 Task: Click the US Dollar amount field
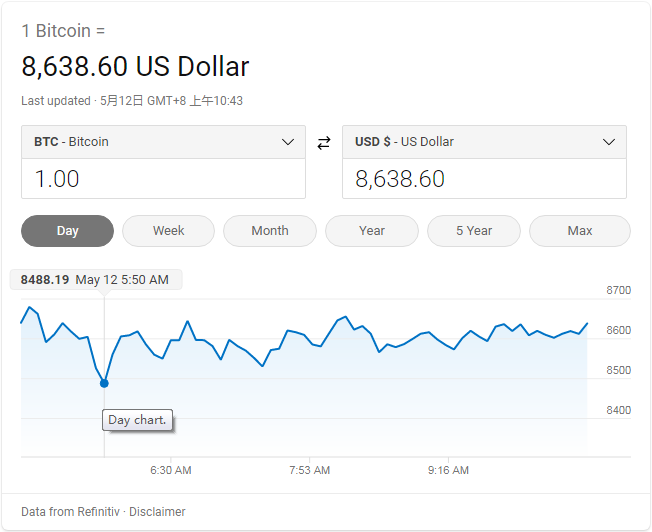(484, 179)
